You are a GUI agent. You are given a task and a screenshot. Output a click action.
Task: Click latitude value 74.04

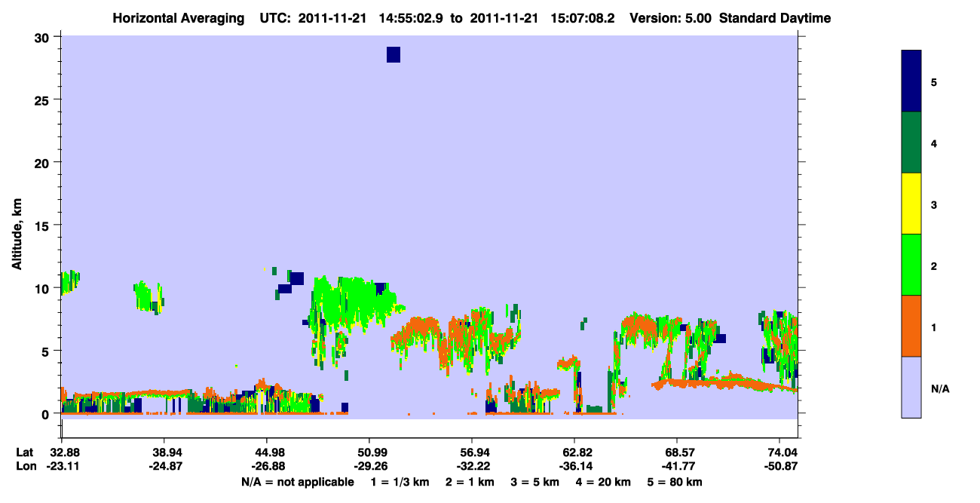click(x=779, y=452)
